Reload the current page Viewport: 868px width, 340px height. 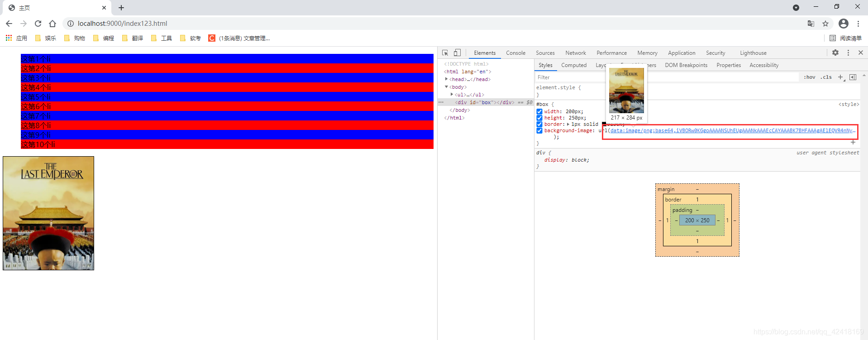[x=38, y=24]
